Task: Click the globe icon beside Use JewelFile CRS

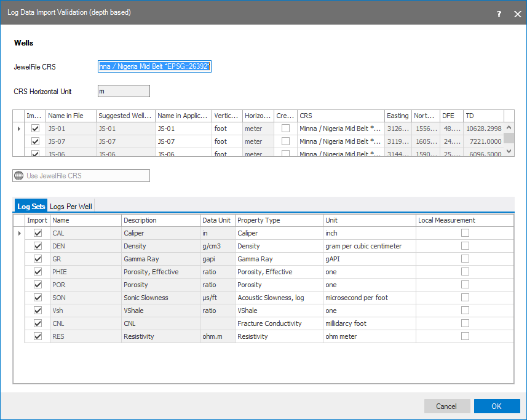Action: tap(19, 176)
